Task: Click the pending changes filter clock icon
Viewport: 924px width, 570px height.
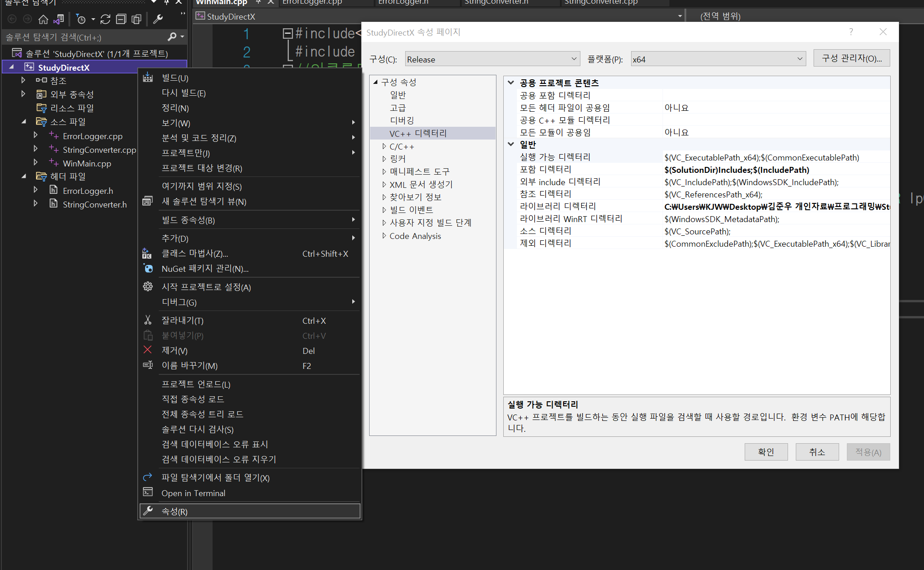Action: tap(81, 19)
